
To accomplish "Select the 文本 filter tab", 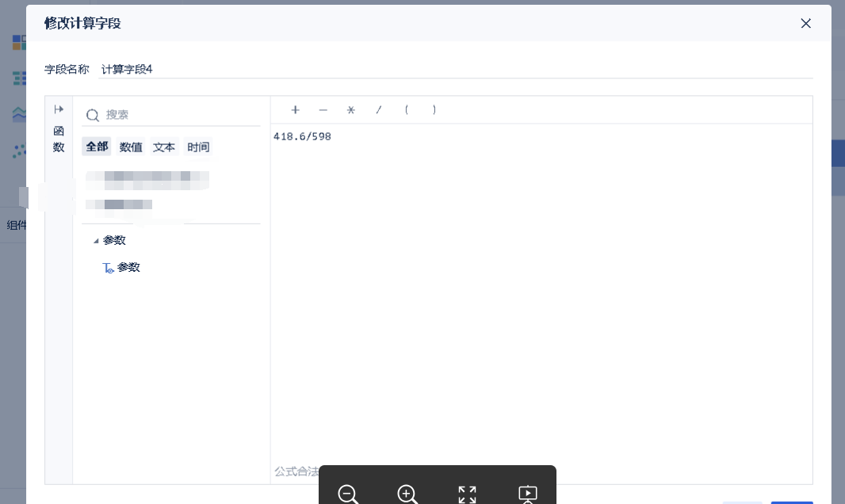I will (164, 147).
